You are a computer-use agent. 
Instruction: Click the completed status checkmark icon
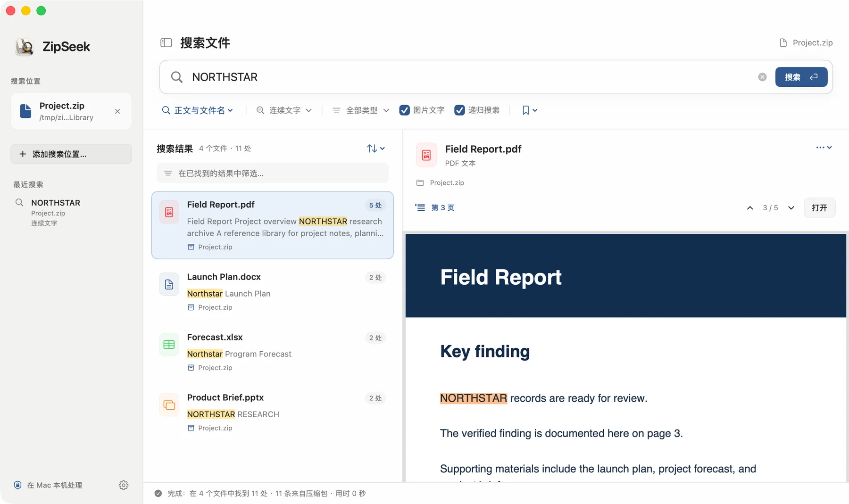pyautogui.click(x=158, y=494)
